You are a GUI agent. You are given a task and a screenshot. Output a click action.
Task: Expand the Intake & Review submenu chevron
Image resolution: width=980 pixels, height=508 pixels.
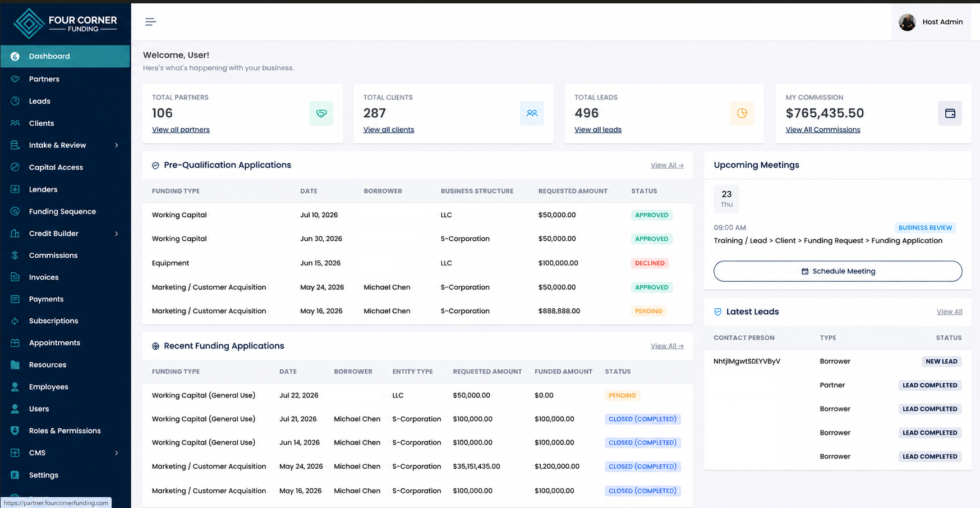pyautogui.click(x=117, y=145)
